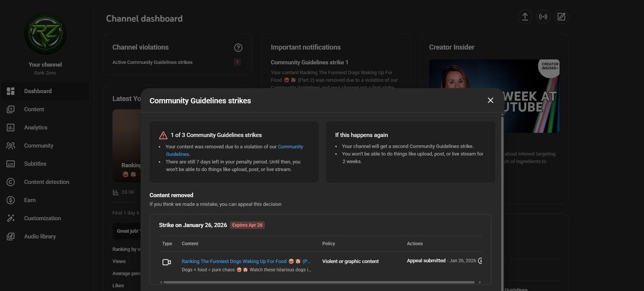644x291 pixels.
Task: Click the warning triangle strike icon
Action: (163, 136)
